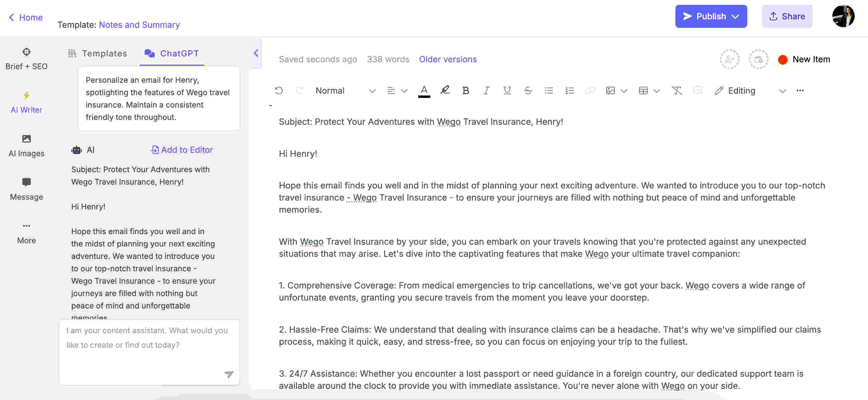Viewport: 868px width, 400px height.
Task: Click the 338 words count
Action: tap(388, 59)
